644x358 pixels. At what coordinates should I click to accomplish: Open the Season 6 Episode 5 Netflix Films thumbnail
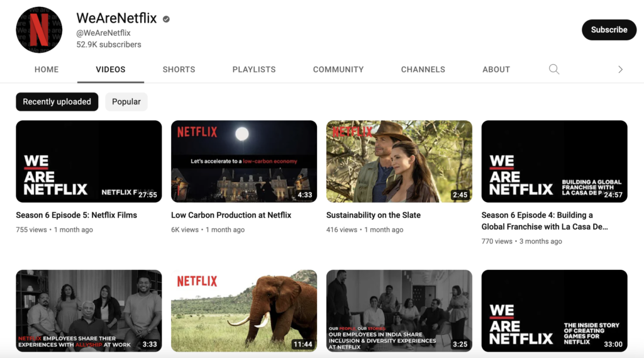(x=89, y=161)
